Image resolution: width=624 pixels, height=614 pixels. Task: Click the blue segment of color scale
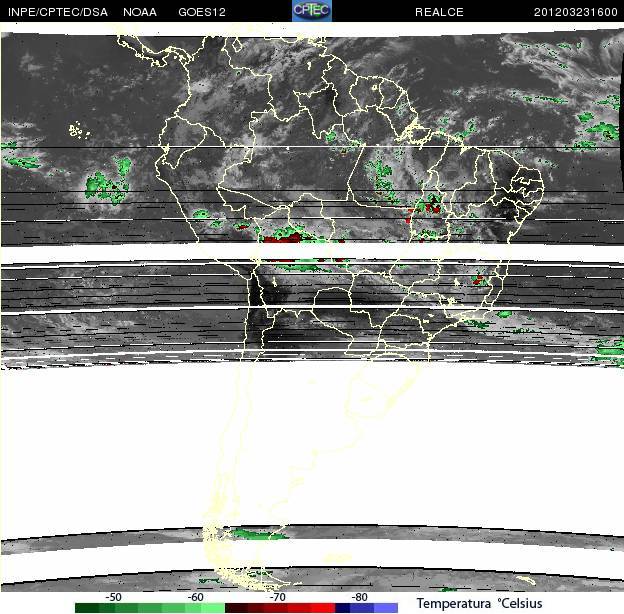pos(367,608)
